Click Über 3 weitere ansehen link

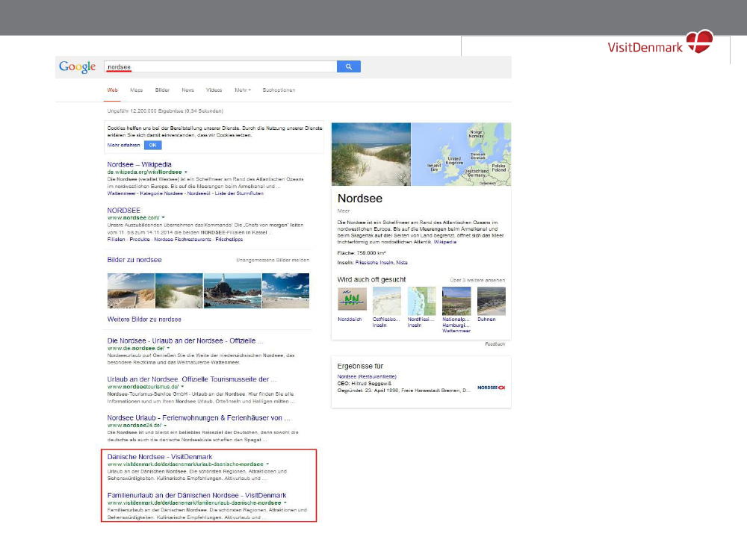(477, 280)
